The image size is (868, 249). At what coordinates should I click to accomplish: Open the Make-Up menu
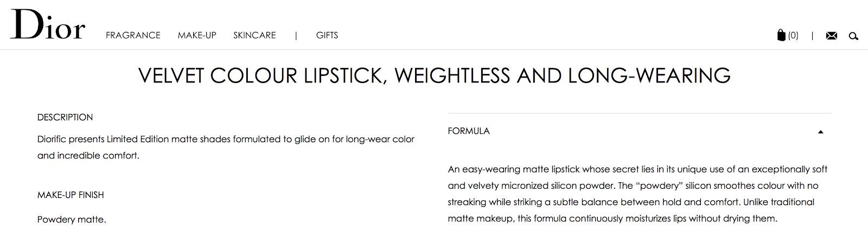(197, 35)
